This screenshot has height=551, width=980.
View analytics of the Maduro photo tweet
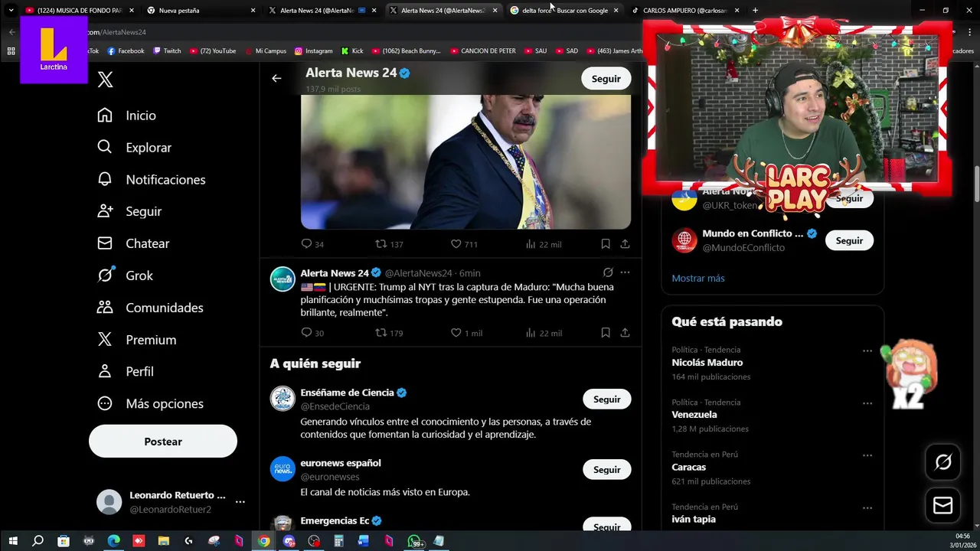[x=543, y=244]
